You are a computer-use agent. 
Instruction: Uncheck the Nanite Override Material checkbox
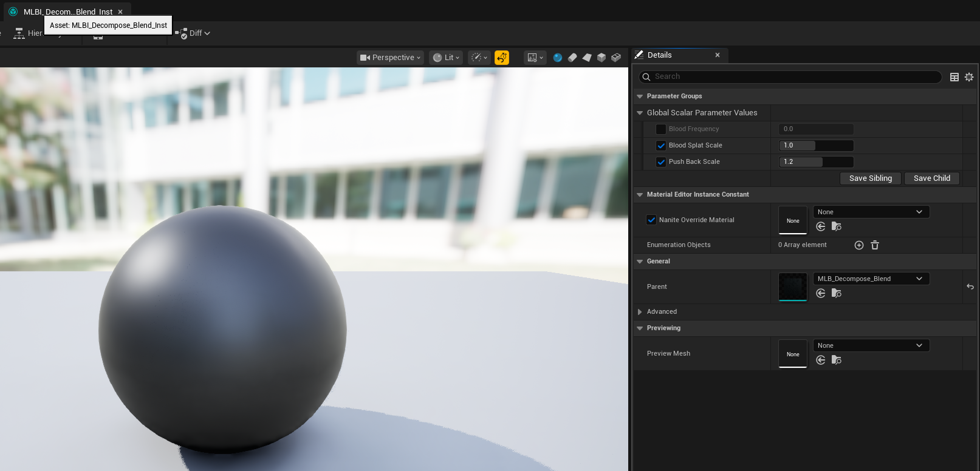[651, 220]
